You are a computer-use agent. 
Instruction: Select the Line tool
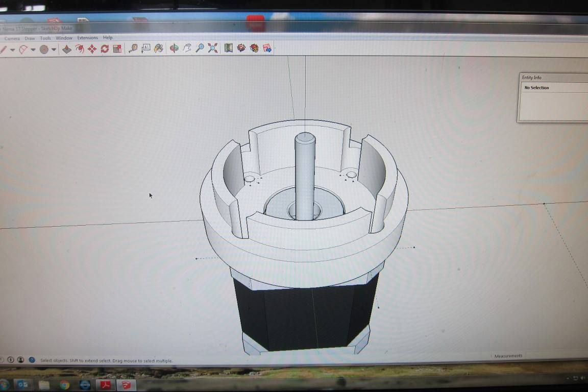click(4, 48)
